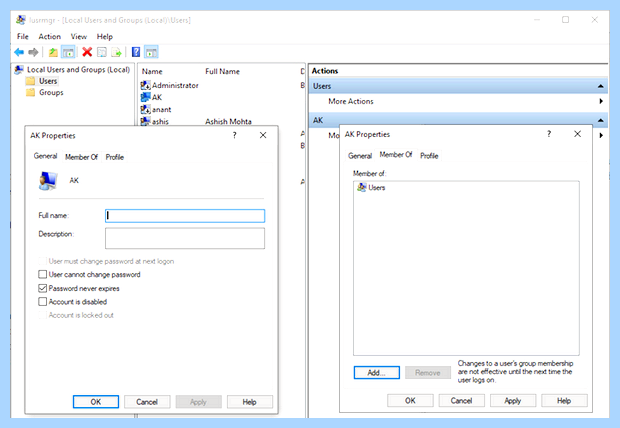This screenshot has height=428, width=620.
Task: Click the ? help button in right dialog
Action: point(549,134)
